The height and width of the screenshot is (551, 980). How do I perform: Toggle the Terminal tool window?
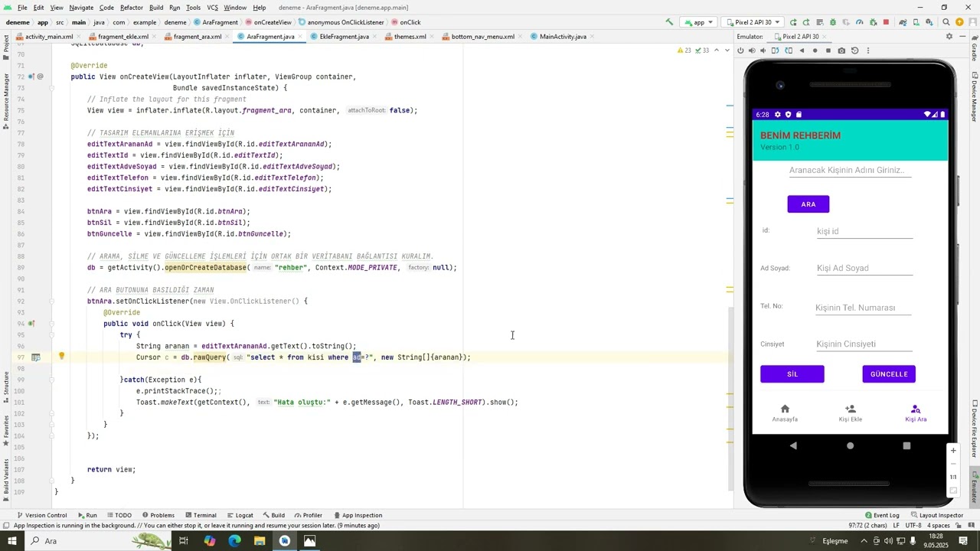[200, 515]
